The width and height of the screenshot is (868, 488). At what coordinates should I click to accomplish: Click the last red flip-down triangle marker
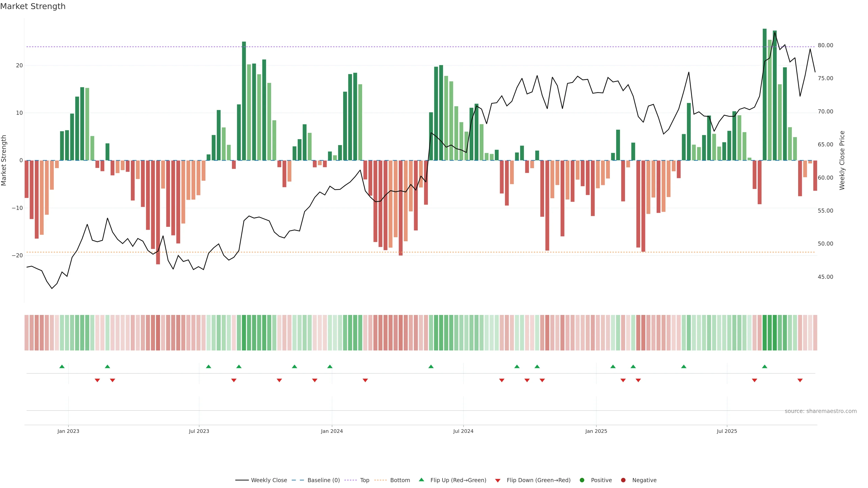(x=800, y=380)
